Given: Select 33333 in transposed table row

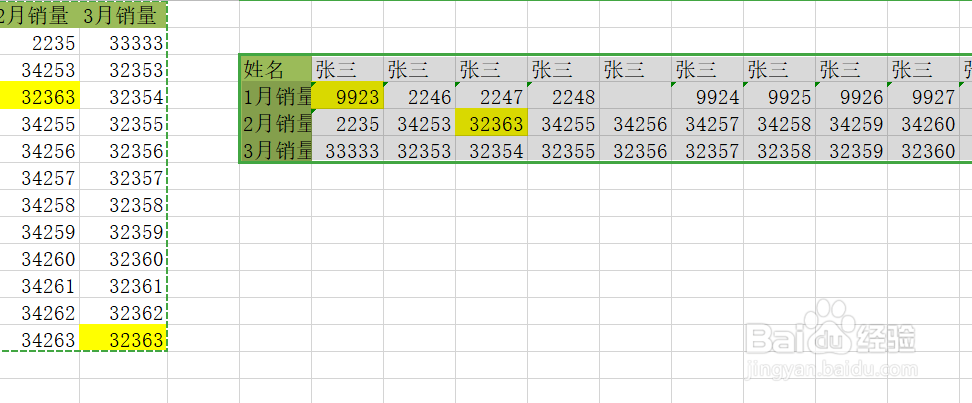Looking at the screenshot, I should (x=347, y=150).
